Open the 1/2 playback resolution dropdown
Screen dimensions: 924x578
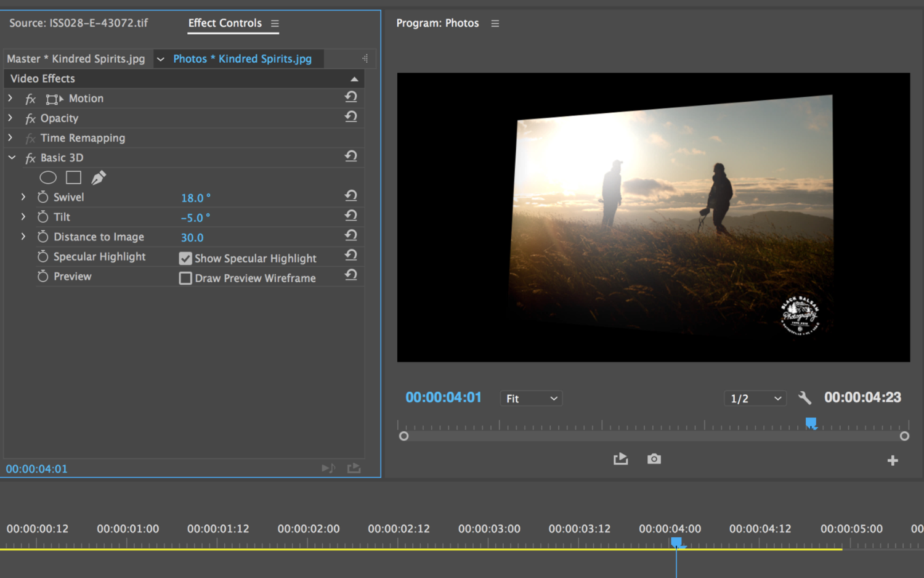pyautogui.click(x=755, y=399)
